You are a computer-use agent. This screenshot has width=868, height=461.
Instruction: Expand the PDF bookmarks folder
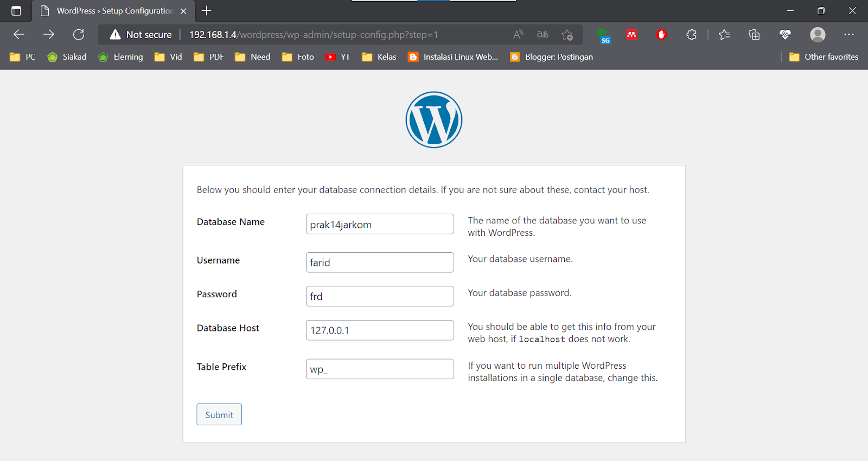[209, 57]
